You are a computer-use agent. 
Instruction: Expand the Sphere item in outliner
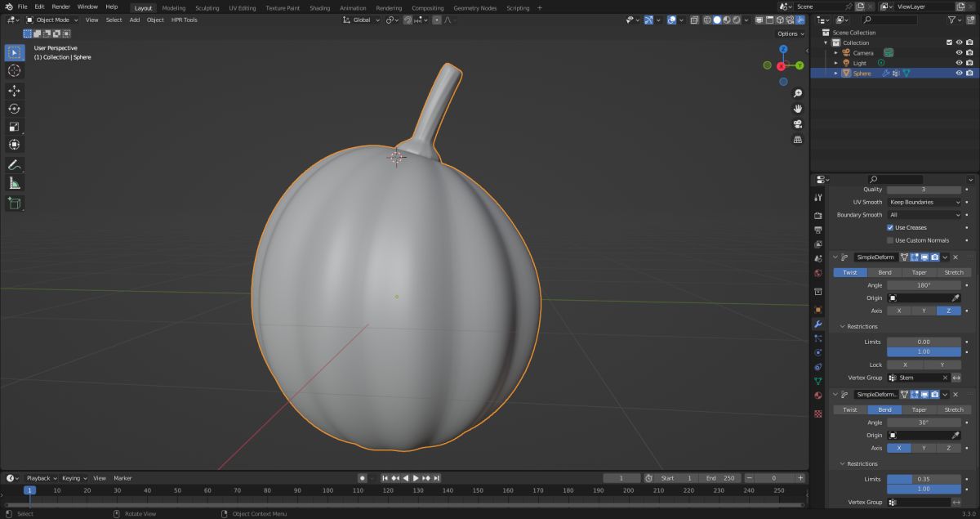pyautogui.click(x=835, y=73)
